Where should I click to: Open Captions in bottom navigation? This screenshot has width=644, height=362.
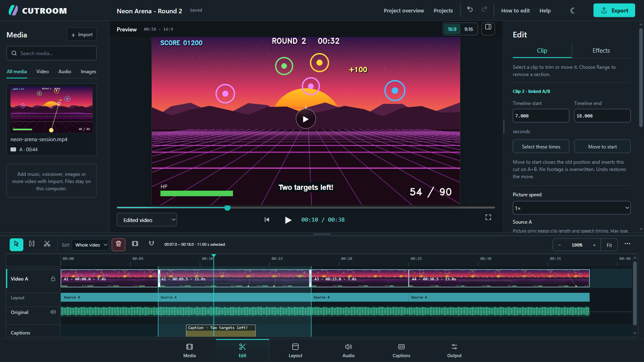[x=401, y=350]
